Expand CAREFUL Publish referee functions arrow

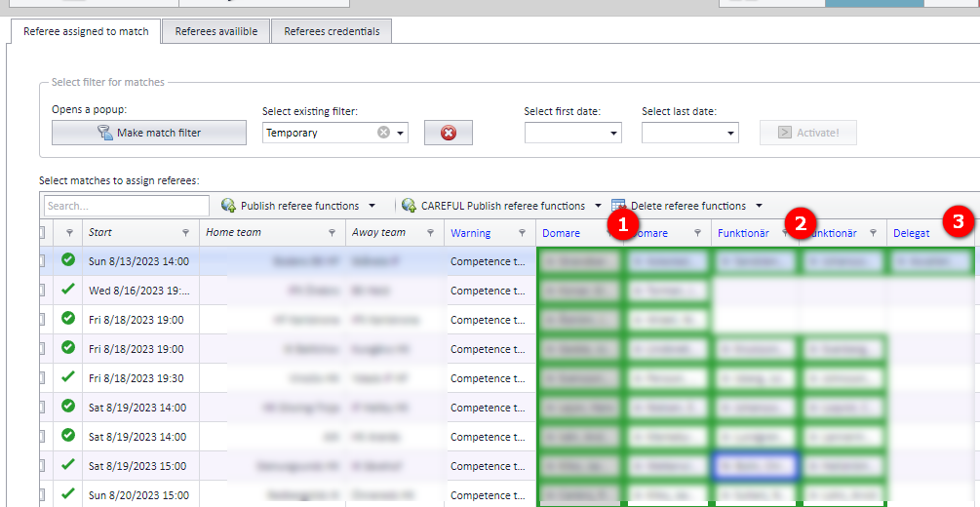[x=598, y=206]
